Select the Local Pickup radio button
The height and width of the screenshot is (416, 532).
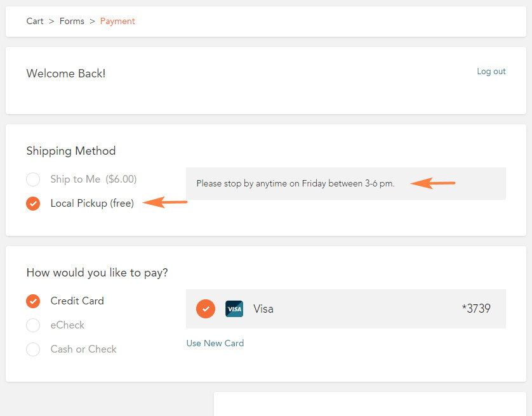pyautogui.click(x=33, y=204)
